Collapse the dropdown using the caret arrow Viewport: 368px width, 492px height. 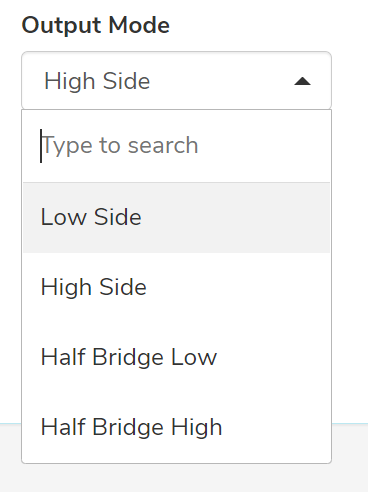click(302, 82)
